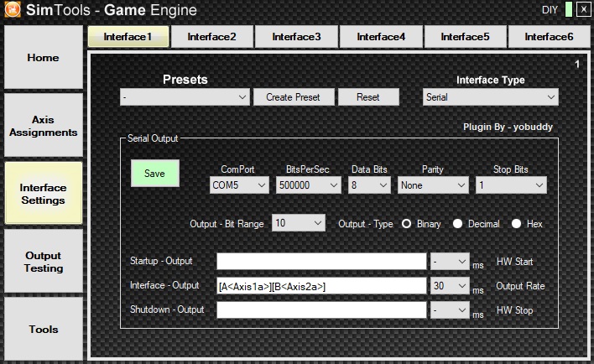Select the Decimal output type

click(x=458, y=224)
